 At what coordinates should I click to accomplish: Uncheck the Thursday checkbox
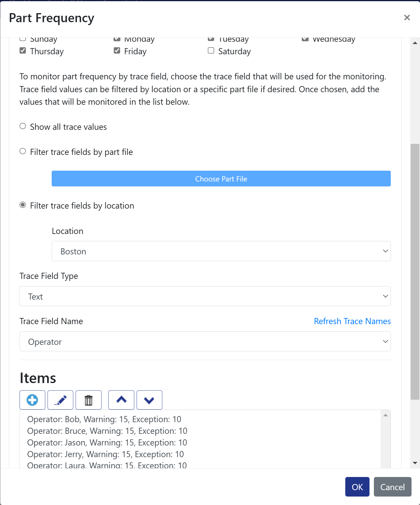(x=23, y=51)
